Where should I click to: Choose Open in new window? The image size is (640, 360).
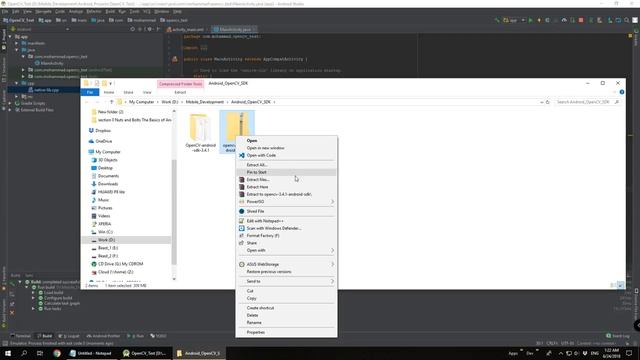(x=265, y=148)
